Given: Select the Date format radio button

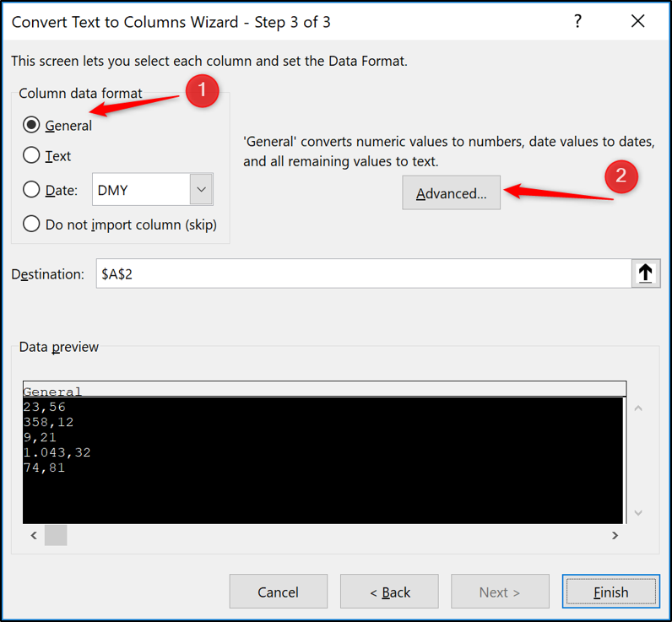Looking at the screenshot, I should [32, 190].
